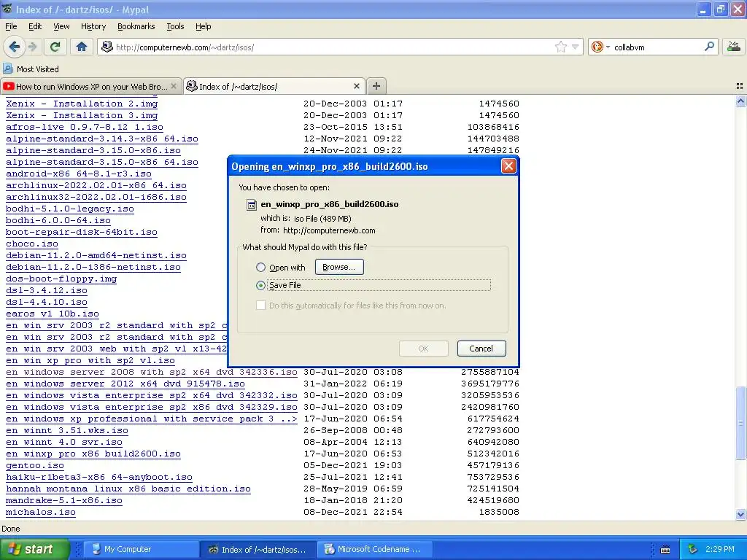Open the DuckDuckGo search engine selector
Image resolution: width=747 pixels, height=560 pixels.
pos(600,47)
